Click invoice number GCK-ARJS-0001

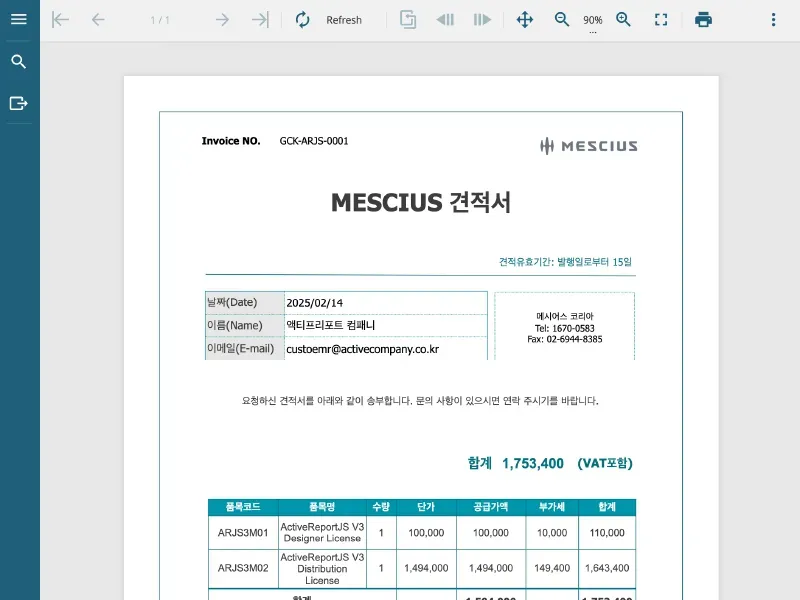314,141
